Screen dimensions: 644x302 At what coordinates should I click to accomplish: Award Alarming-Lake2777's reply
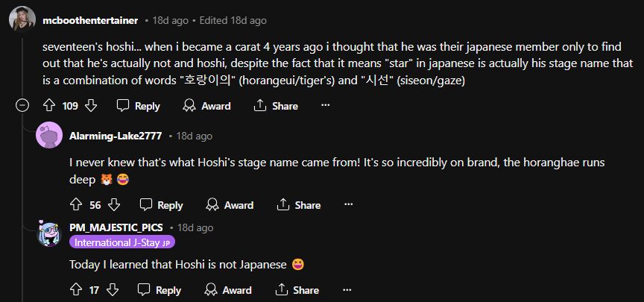pos(230,204)
